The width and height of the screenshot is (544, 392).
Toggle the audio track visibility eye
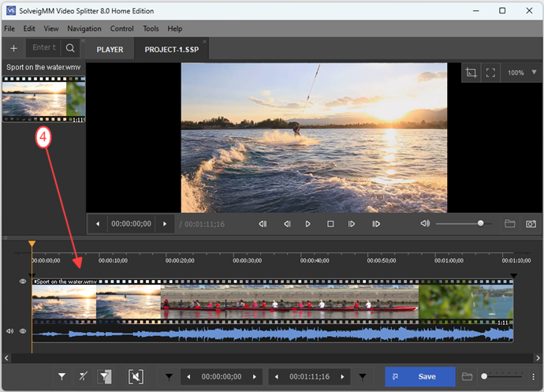point(23,331)
